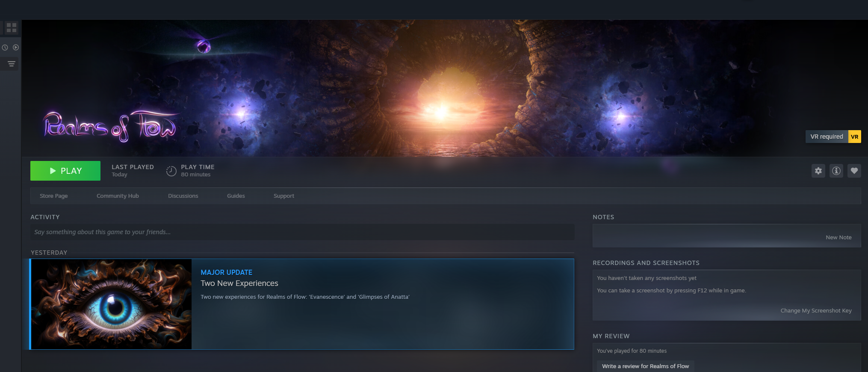The width and height of the screenshot is (868, 372).
Task: Focus the activity post input field
Action: point(302,232)
